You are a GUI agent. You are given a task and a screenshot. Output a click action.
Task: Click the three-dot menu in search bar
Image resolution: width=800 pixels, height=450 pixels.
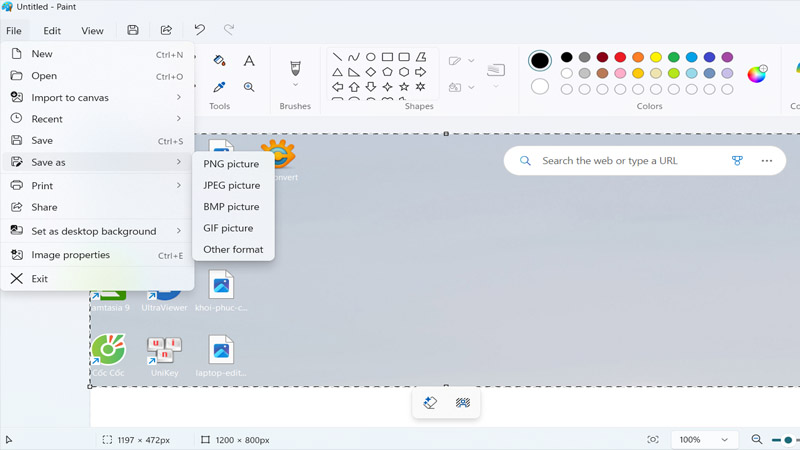(x=766, y=161)
